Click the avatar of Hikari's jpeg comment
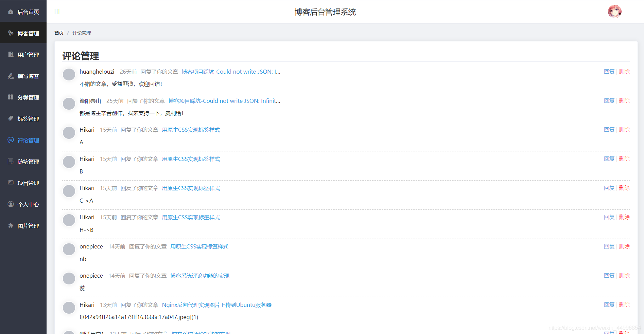 coord(69,308)
